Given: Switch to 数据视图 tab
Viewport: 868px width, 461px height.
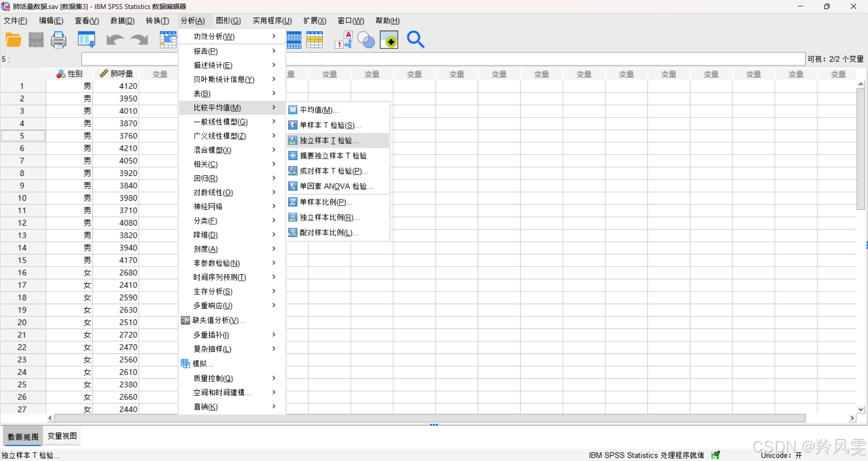Looking at the screenshot, I should (x=23, y=437).
